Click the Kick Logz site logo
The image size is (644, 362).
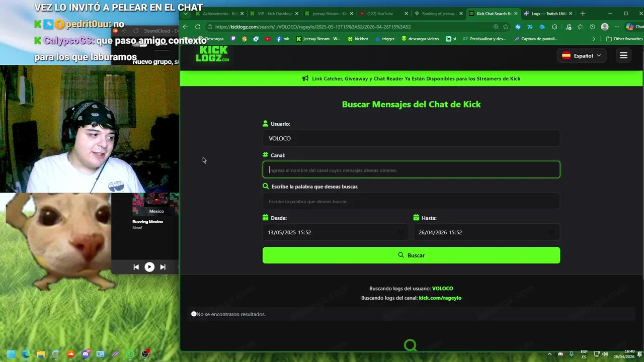click(x=212, y=54)
